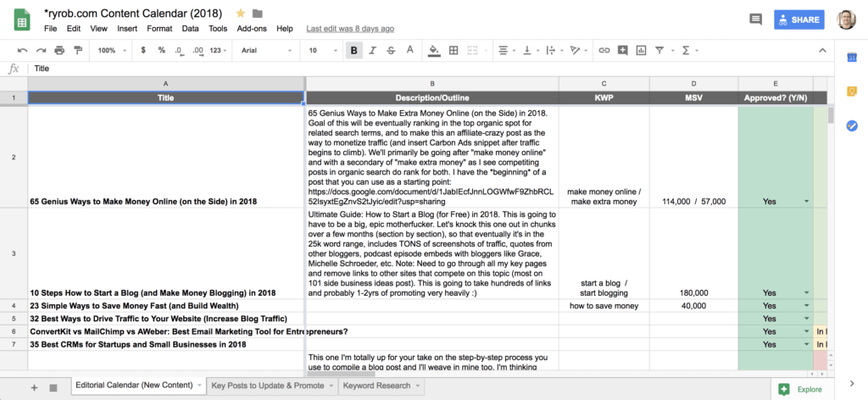Format as percent with the % icon
Image resolution: width=868 pixels, height=400 pixels.
(x=162, y=50)
